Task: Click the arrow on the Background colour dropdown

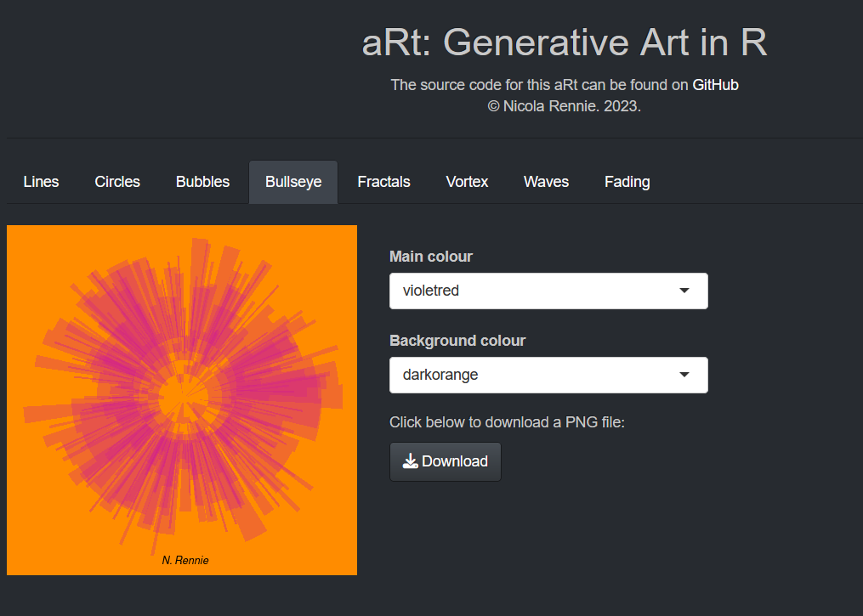Action: (684, 375)
